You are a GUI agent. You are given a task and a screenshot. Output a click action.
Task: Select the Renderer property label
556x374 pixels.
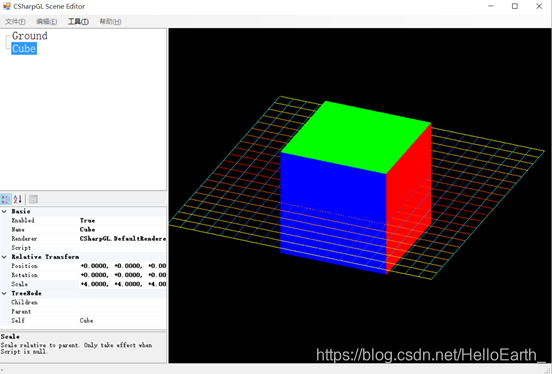24,239
